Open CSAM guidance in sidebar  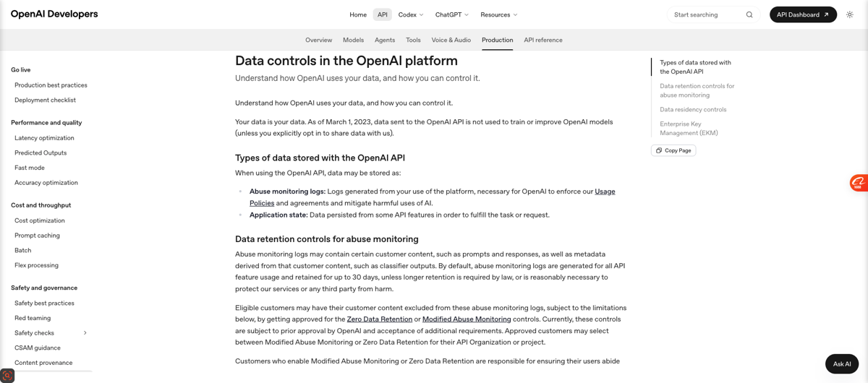38,348
